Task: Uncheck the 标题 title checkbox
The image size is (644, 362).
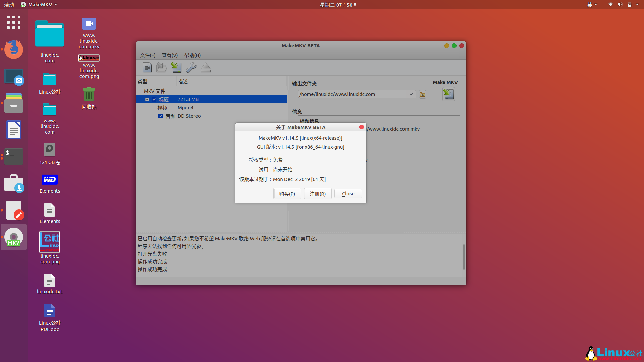Action: tap(154, 100)
